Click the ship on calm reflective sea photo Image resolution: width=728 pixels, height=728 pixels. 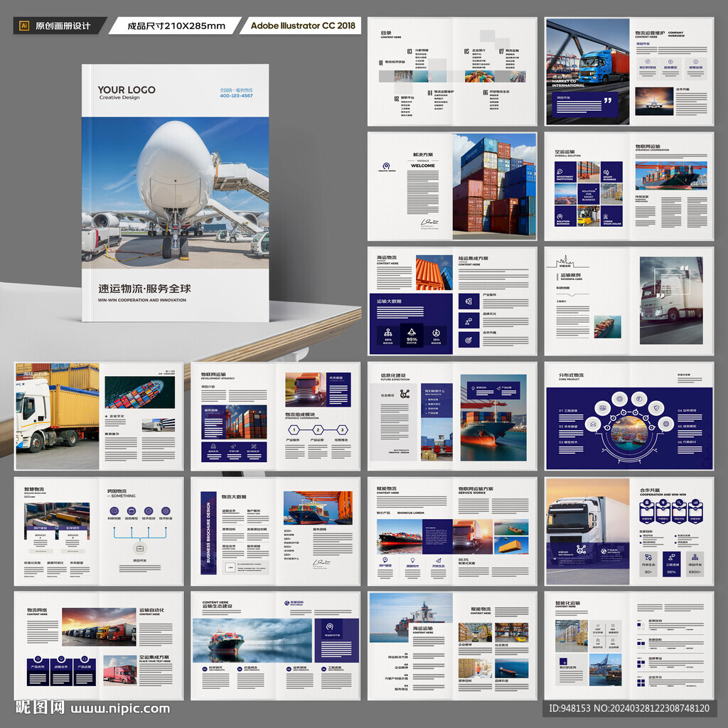(252, 641)
